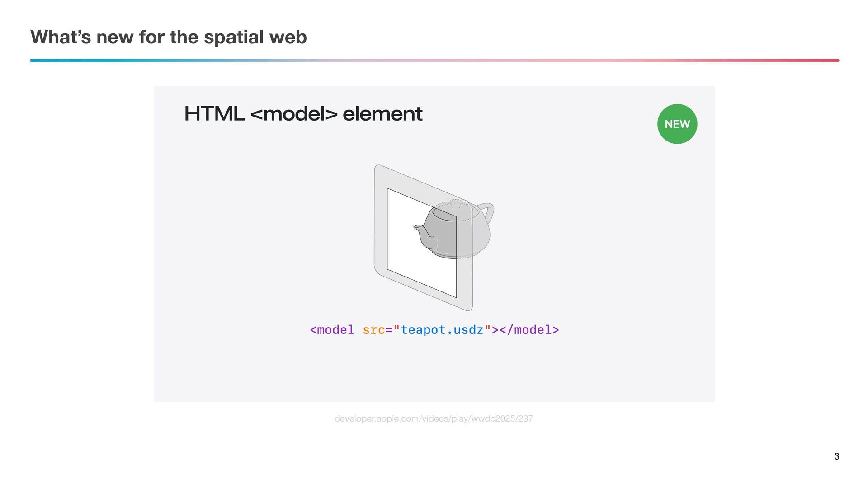The height and width of the screenshot is (488, 868).
Task: Click the slide page number 3
Action: point(836,456)
